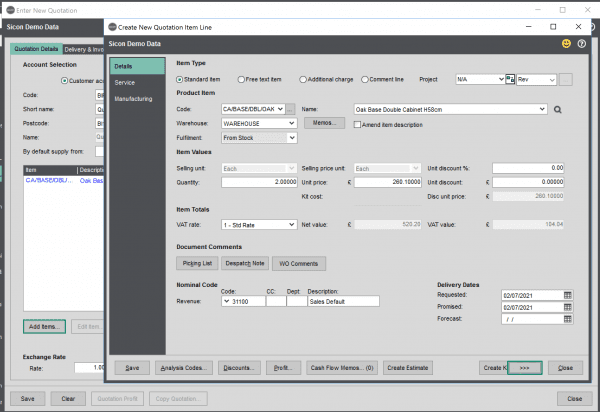Image resolution: width=600 pixels, height=412 pixels.
Task: Open Quotation Details tab in Enter New Quotation
Action: [x=36, y=49]
